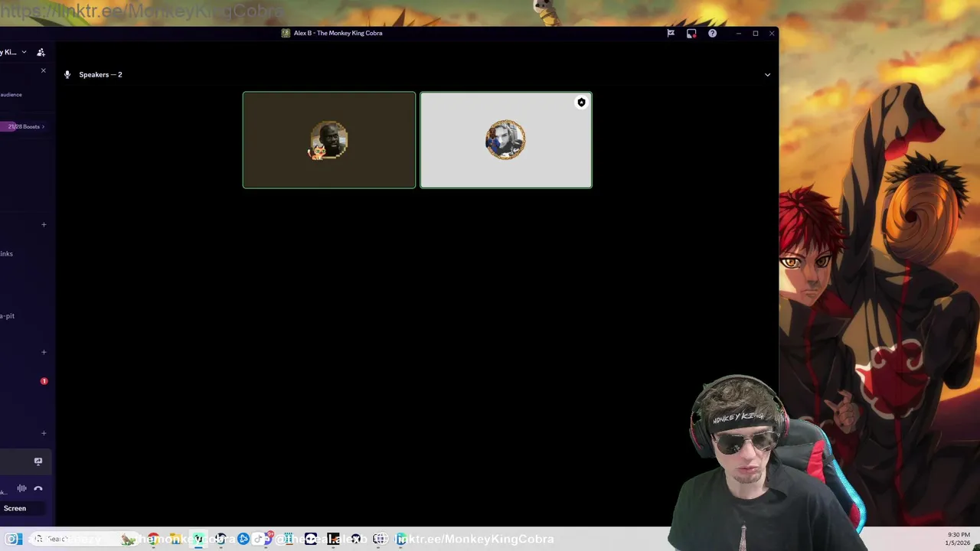This screenshot has height=551, width=980.
Task: Click the Discord window title 'Alex B - The Monkey King Cobra'
Action: pyautogui.click(x=338, y=33)
